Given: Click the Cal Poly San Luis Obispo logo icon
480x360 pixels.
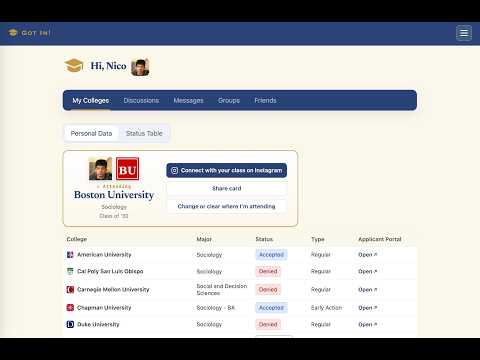Looking at the screenshot, I should 70,271.
